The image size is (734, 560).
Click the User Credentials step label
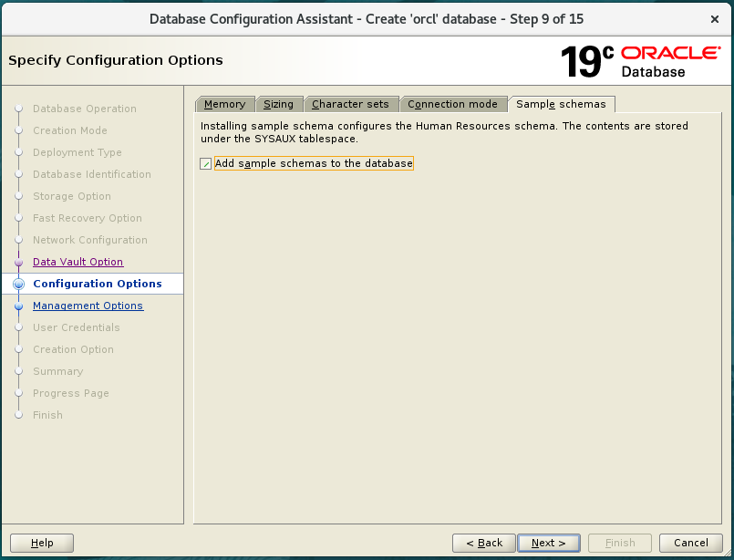(77, 327)
